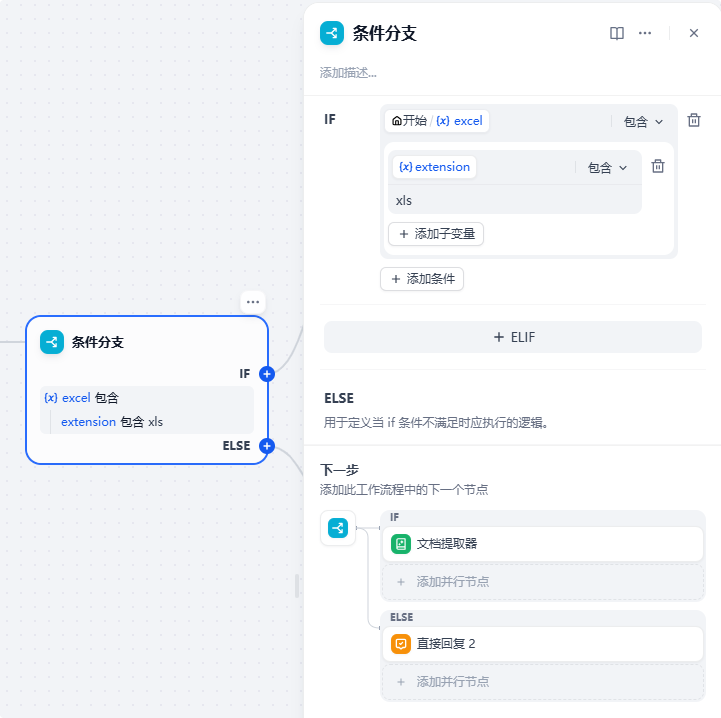This screenshot has height=718, width=721.
Task: Select the 开始 / excel variable selector
Action: pos(437,121)
